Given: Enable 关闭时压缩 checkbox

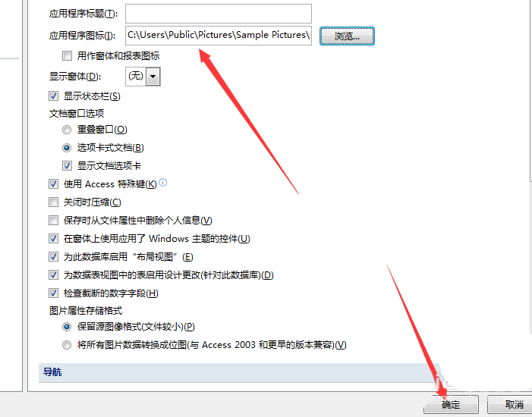Looking at the screenshot, I should click(x=53, y=202).
